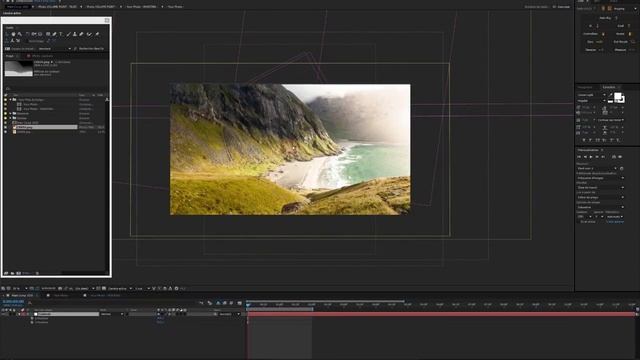Screen dimensions: 640x360
Task: Open the layer blending mode dropdown in the timeline
Action: (112, 314)
